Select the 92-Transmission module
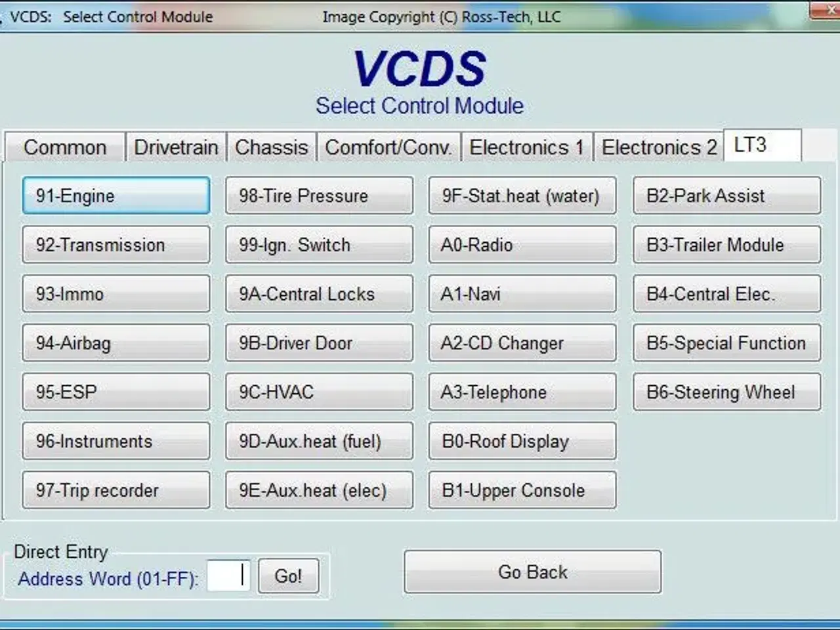840x630 pixels. click(x=116, y=244)
